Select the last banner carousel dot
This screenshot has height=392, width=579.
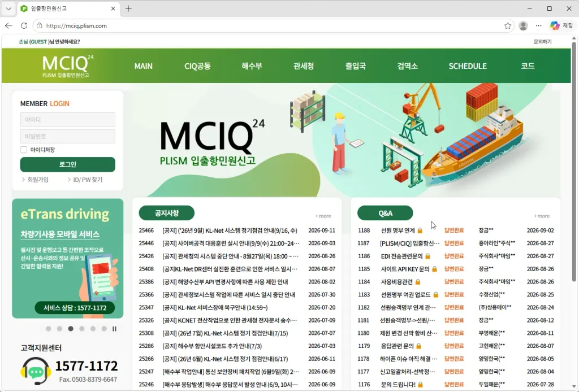pyautogui.click(x=104, y=329)
